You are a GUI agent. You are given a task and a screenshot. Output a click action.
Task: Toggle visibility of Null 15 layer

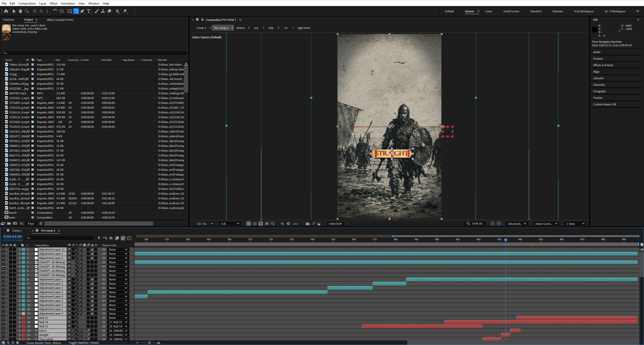tap(3, 318)
